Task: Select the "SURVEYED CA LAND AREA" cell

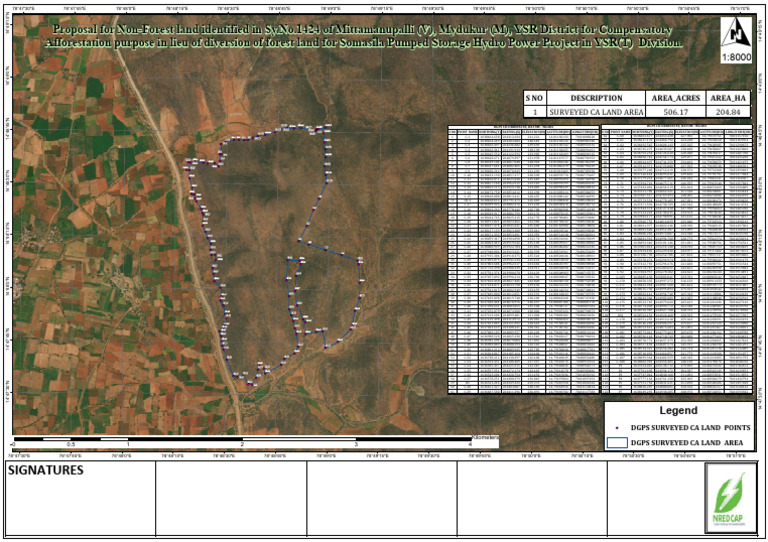Action: click(596, 112)
